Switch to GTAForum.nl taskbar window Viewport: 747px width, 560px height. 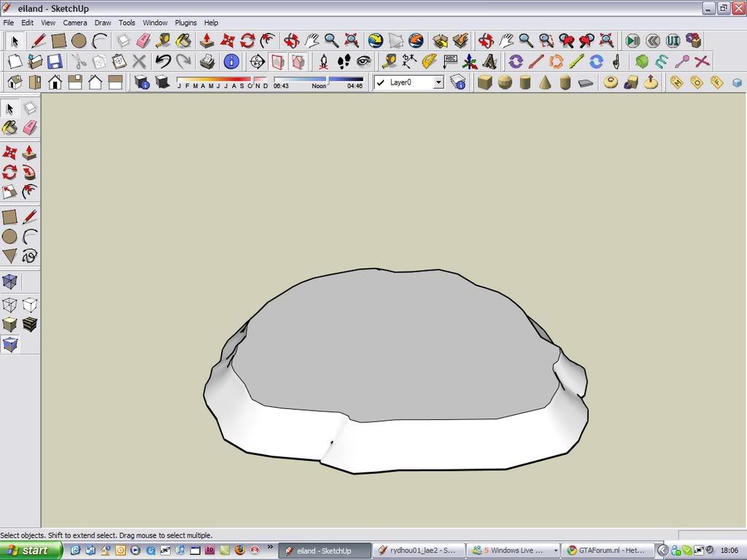point(608,551)
